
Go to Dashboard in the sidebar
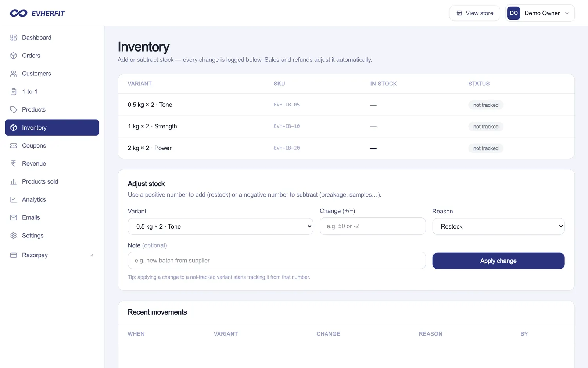point(52,38)
